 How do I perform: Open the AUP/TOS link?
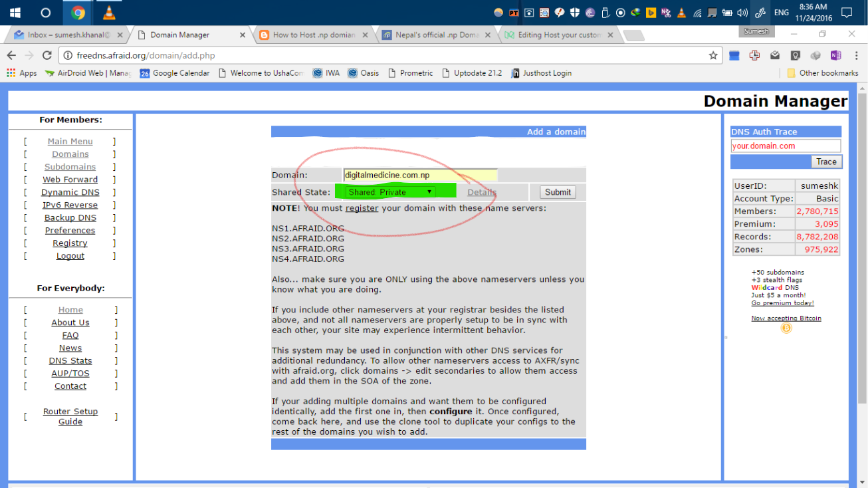(70, 373)
